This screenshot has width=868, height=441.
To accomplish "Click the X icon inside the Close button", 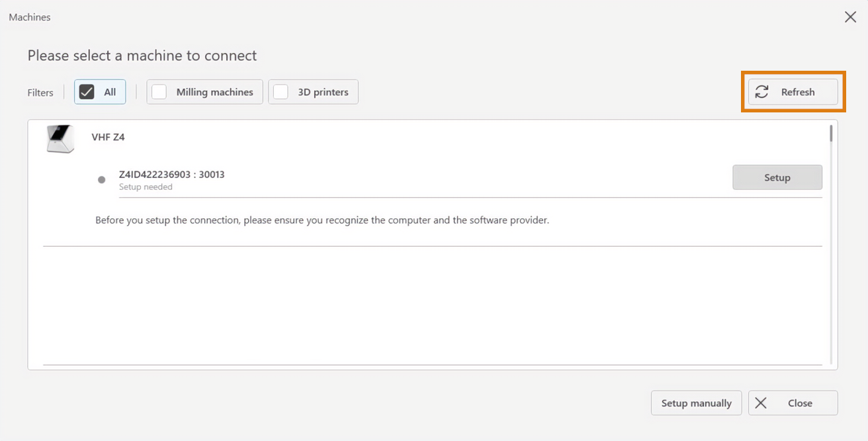I will tap(761, 403).
